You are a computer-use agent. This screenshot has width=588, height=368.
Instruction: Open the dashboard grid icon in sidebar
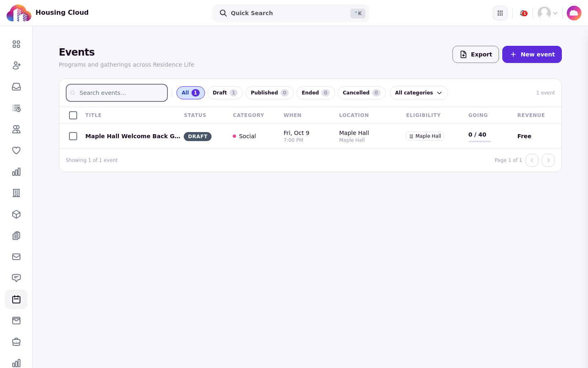click(16, 44)
